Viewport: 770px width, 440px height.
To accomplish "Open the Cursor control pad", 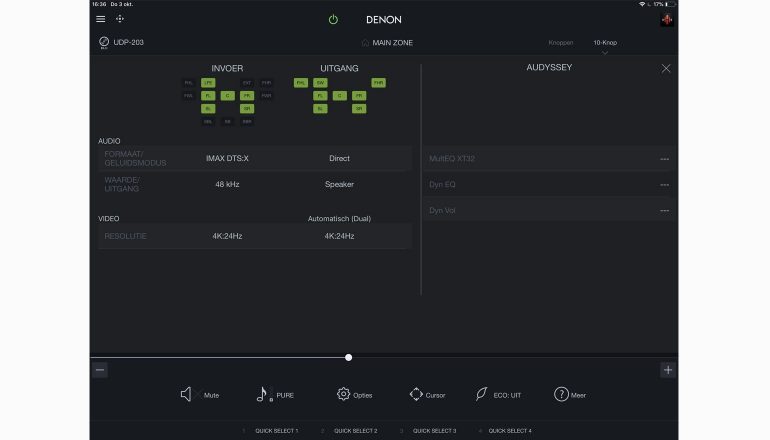I will (x=416, y=394).
